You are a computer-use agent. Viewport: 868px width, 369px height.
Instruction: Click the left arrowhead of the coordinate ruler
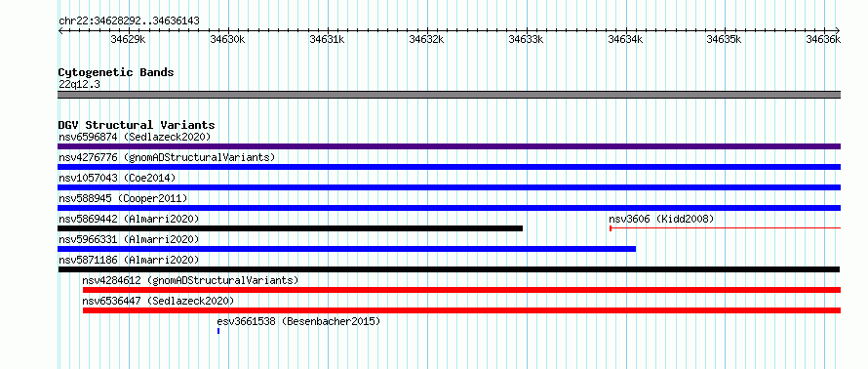coord(60,31)
